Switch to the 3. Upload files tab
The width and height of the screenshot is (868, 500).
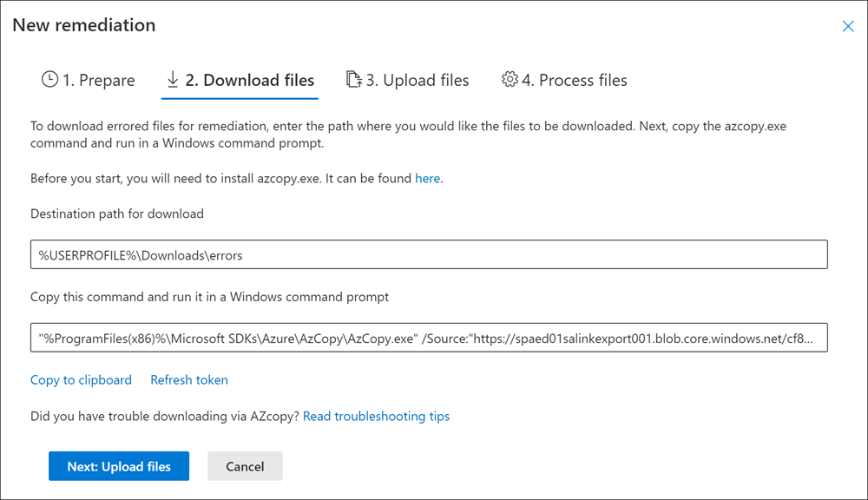click(x=417, y=79)
